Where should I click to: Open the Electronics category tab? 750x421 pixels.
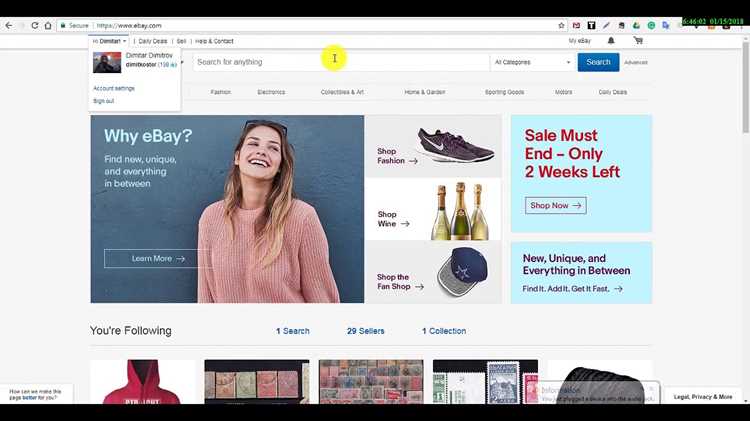click(271, 92)
